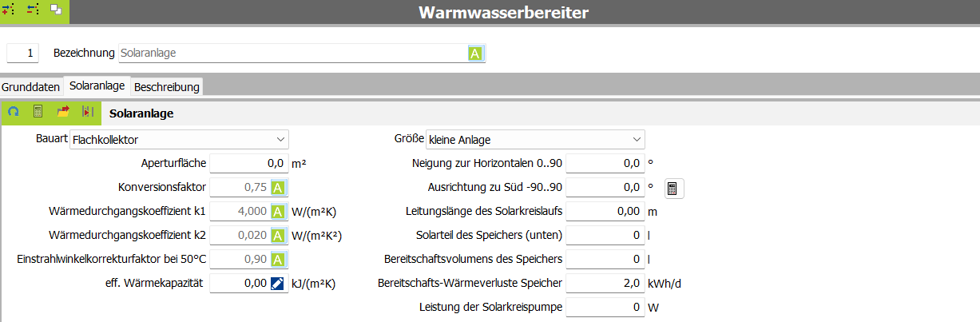Click the blue refresh arrow in Solaranlage toolbar
This screenshot has width=980, height=322.
14,113
